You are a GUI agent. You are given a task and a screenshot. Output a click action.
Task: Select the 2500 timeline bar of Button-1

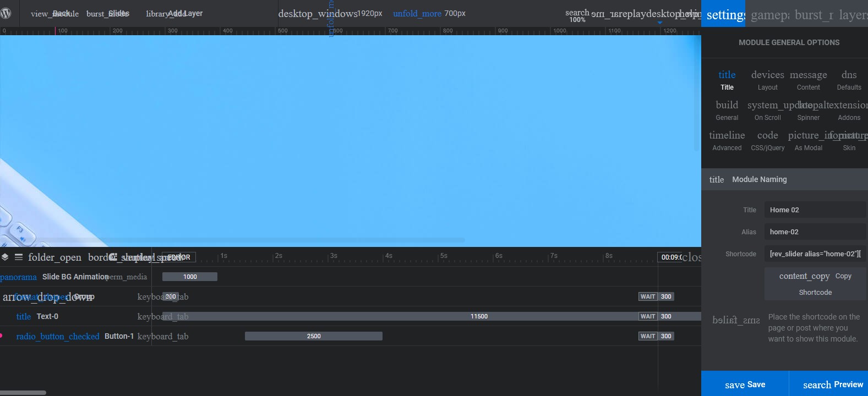(314, 336)
